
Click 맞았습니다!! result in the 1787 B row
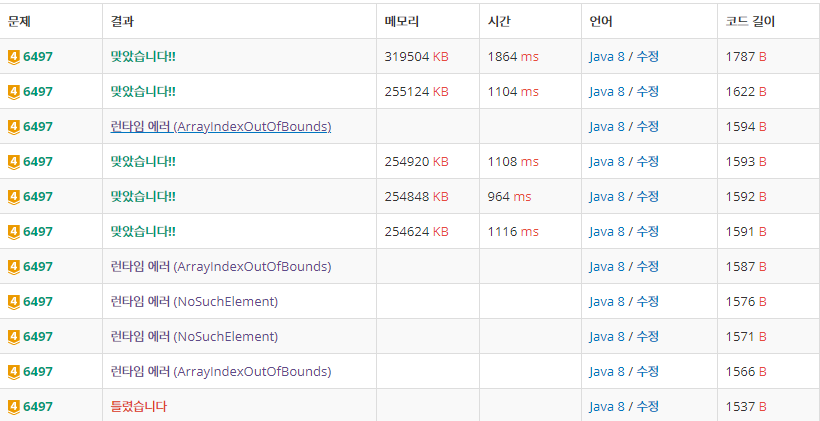[143, 56]
